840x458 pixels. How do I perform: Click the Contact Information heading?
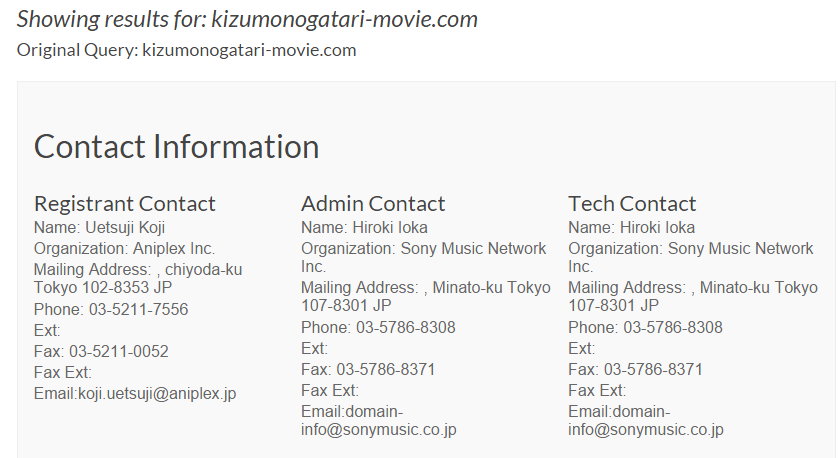[176, 147]
